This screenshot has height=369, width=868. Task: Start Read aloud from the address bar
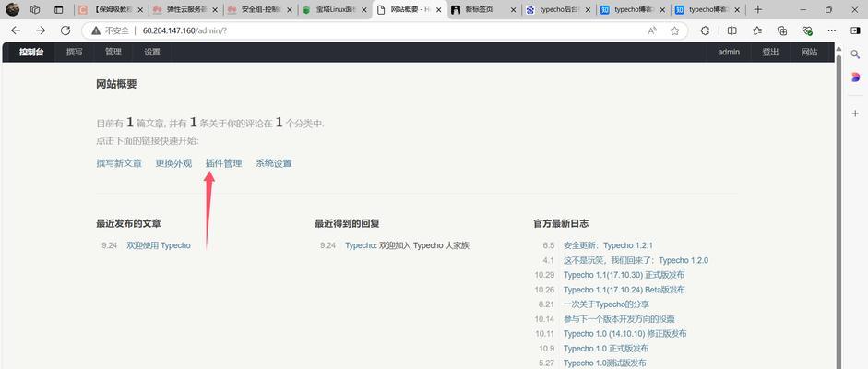coord(653,31)
